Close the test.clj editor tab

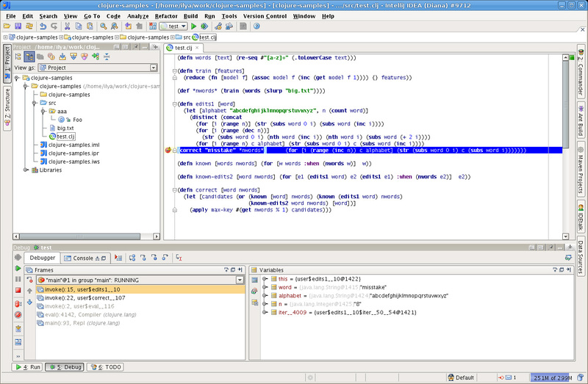[x=197, y=48]
